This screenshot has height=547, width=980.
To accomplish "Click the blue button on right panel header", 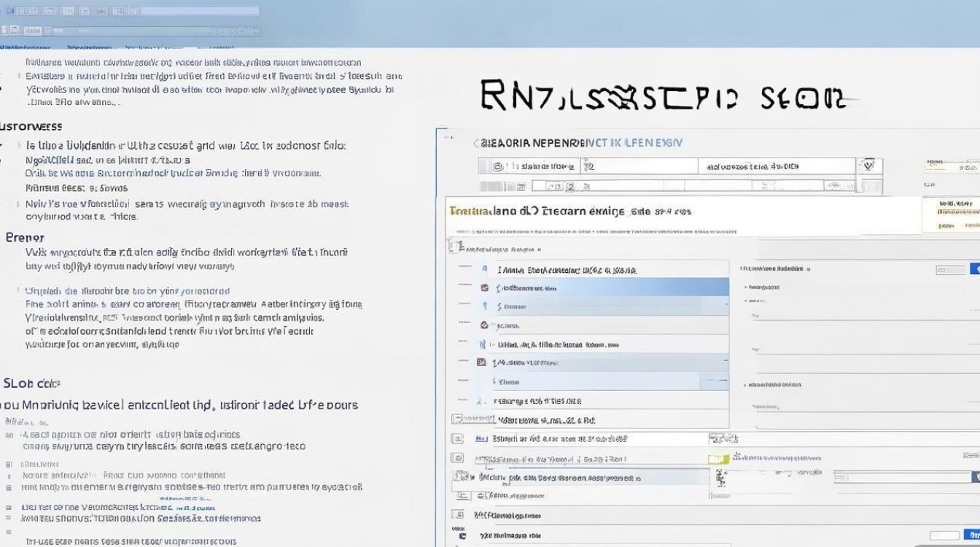I will (975, 269).
